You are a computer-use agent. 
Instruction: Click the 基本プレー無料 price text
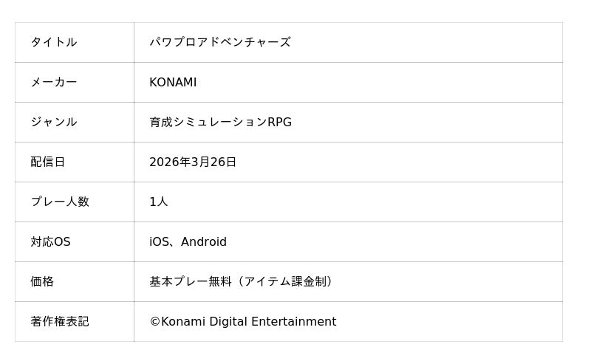[191, 281]
